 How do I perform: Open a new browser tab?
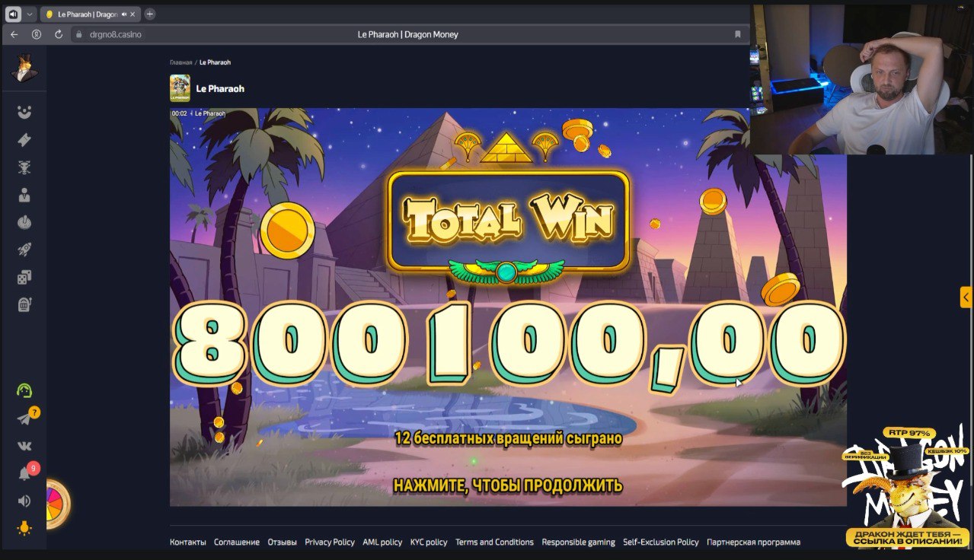tap(150, 14)
